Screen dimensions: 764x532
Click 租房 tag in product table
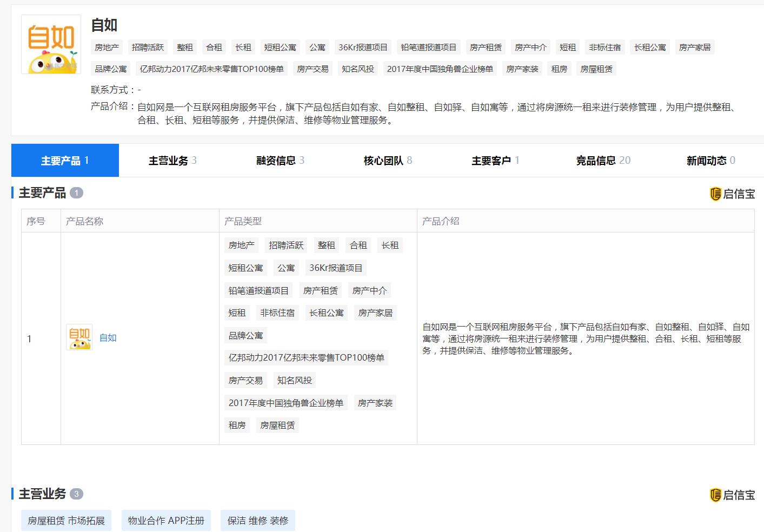click(237, 425)
